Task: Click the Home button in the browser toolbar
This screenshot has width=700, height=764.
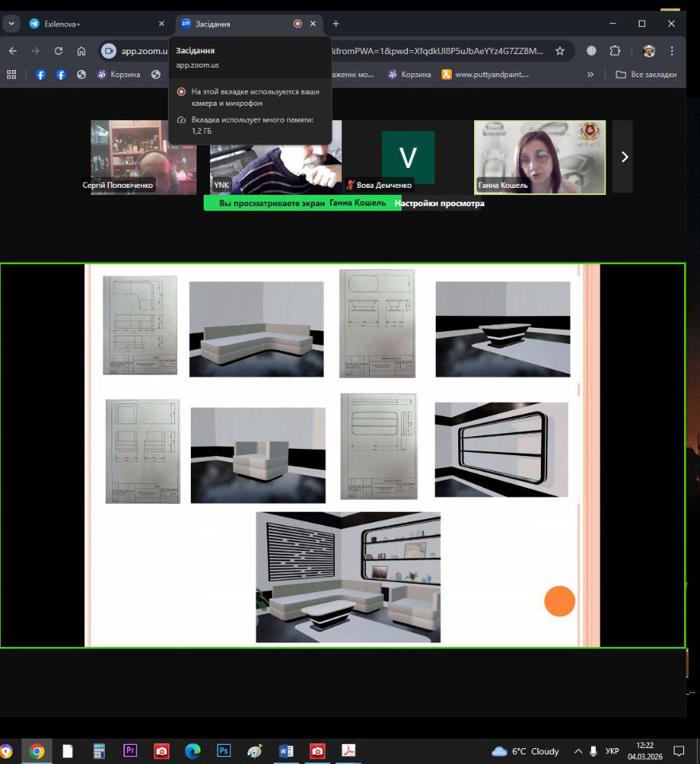Action: point(81,51)
